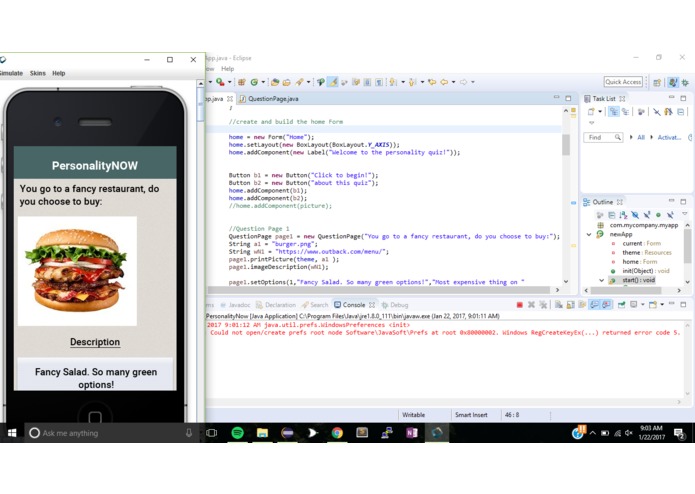This screenshot has height=494, width=695.
Task: Click the Toggle Block Selection toolbar icon
Action: pyautogui.click(x=367, y=82)
